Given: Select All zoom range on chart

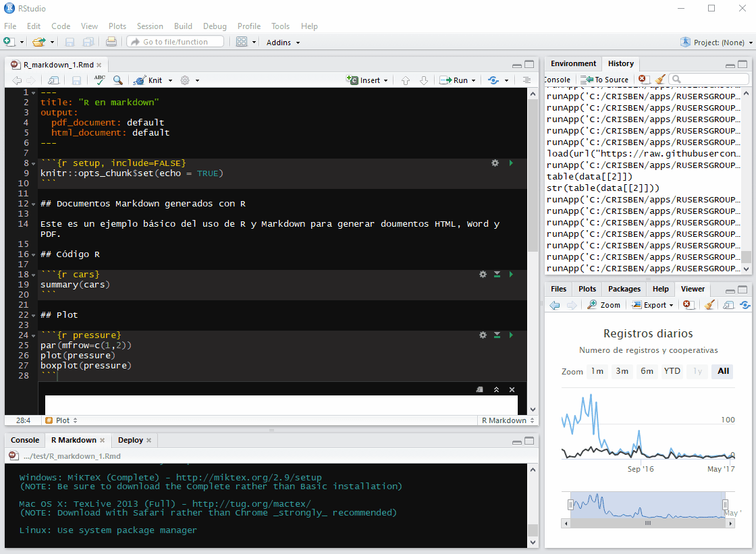Looking at the screenshot, I should point(723,371).
